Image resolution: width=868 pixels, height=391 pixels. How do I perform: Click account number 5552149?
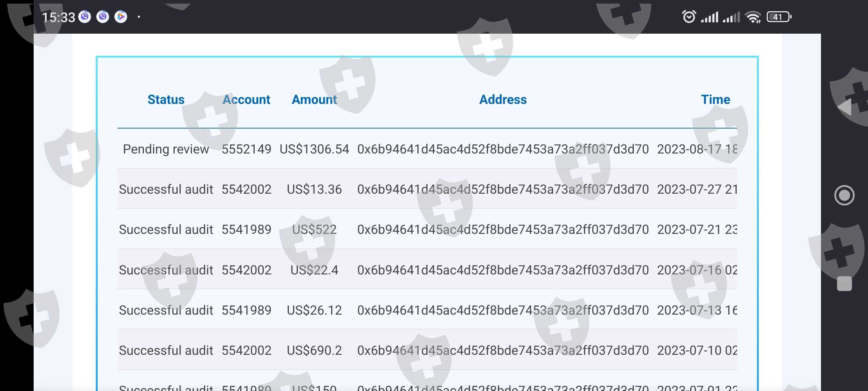pyautogui.click(x=246, y=149)
